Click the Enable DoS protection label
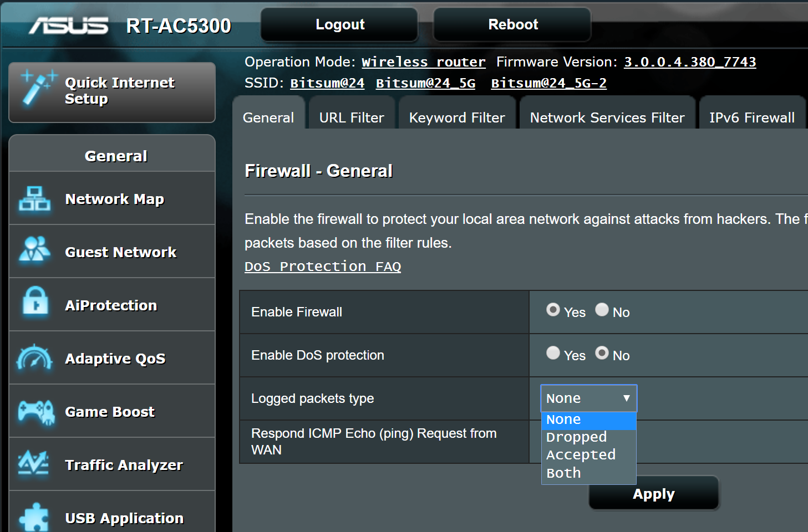The height and width of the screenshot is (532, 808). 317,355
